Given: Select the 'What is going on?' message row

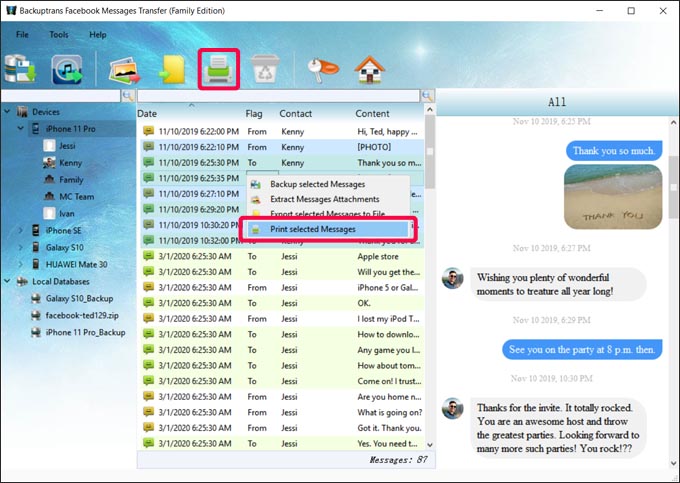Looking at the screenshot, I should 282,412.
